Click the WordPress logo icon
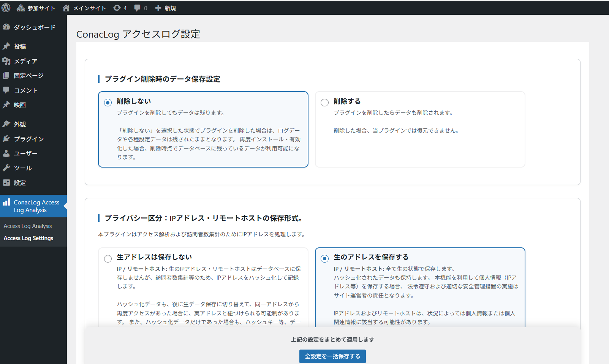 [6, 8]
